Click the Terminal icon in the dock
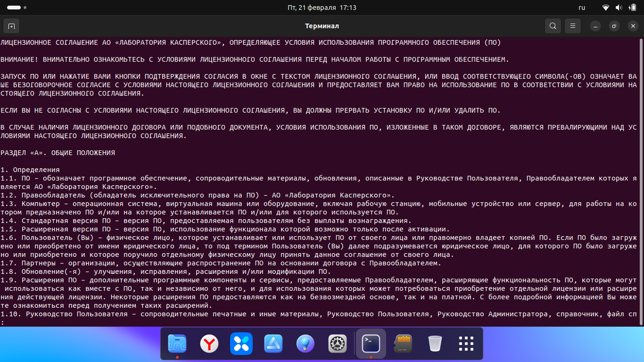Image resolution: width=644 pixels, height=362 pixels. [x=371, y=344]
